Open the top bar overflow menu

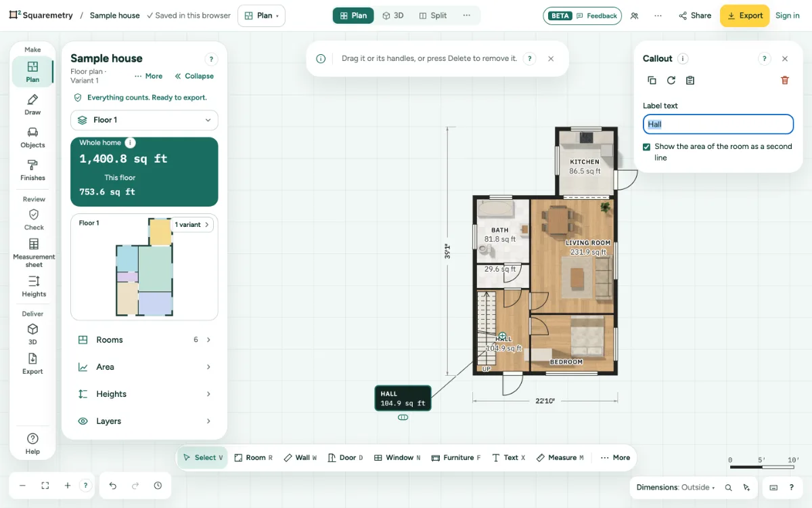click(x=658, y=16)
